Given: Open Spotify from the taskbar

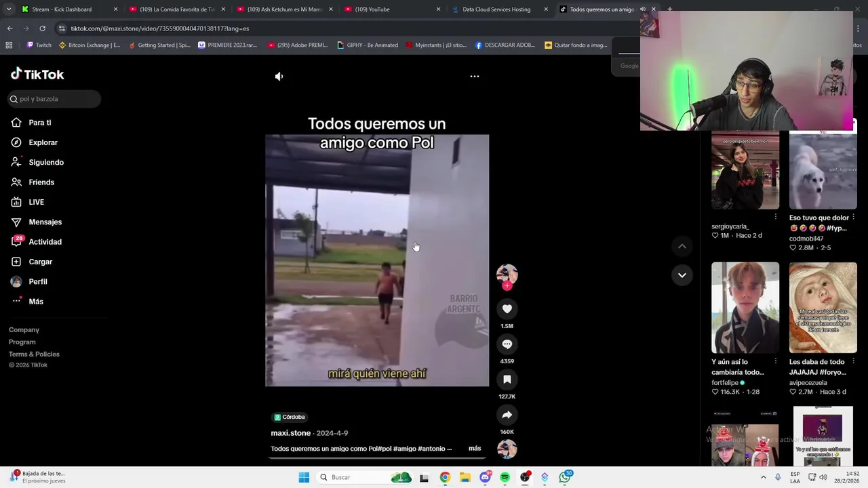Looking at the screenshot, I should tap(505, 477).
